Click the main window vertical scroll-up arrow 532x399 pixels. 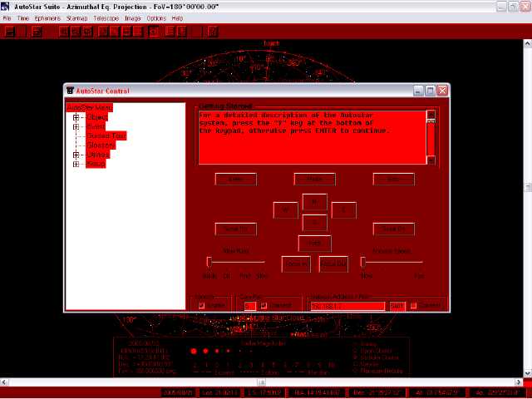point(527,43)
